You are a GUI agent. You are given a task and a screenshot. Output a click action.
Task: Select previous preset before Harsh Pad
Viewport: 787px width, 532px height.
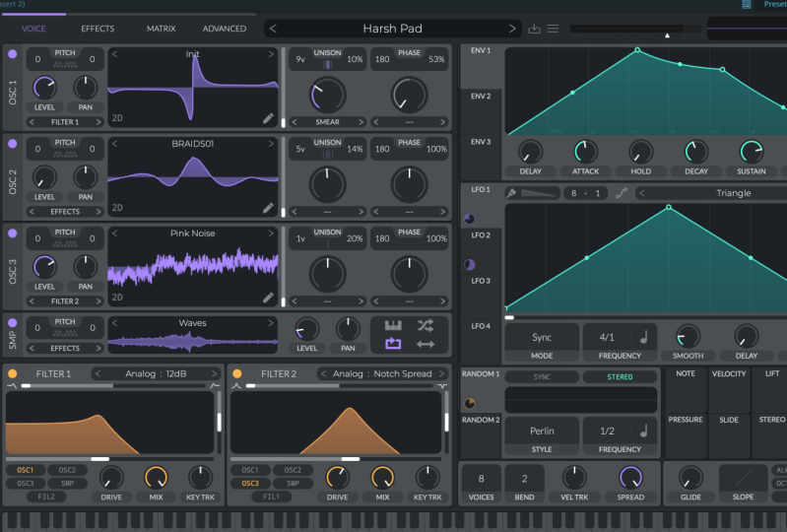pos(273,29)
